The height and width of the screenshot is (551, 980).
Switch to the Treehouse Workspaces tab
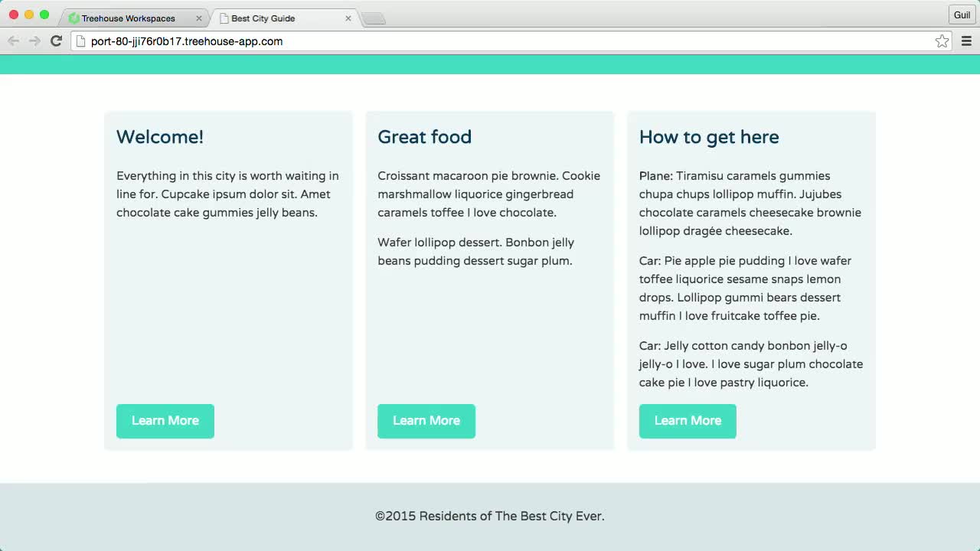click(130, 17)
